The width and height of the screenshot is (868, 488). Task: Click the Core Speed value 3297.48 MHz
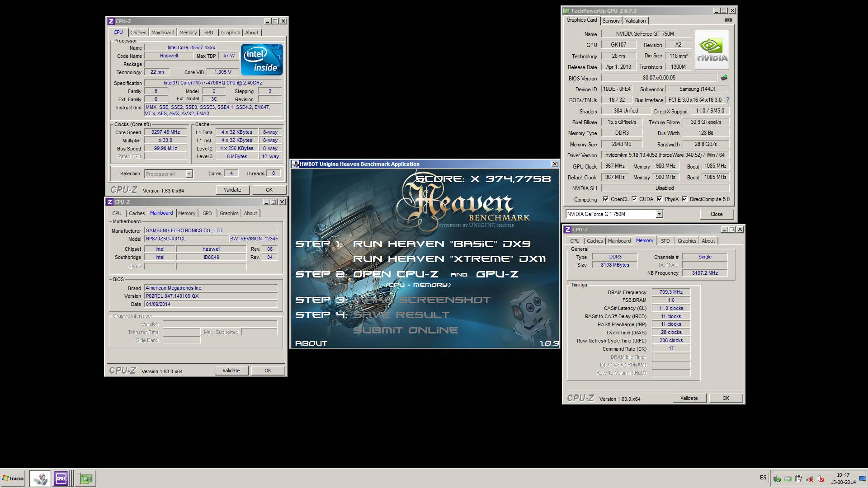(165, 132)
